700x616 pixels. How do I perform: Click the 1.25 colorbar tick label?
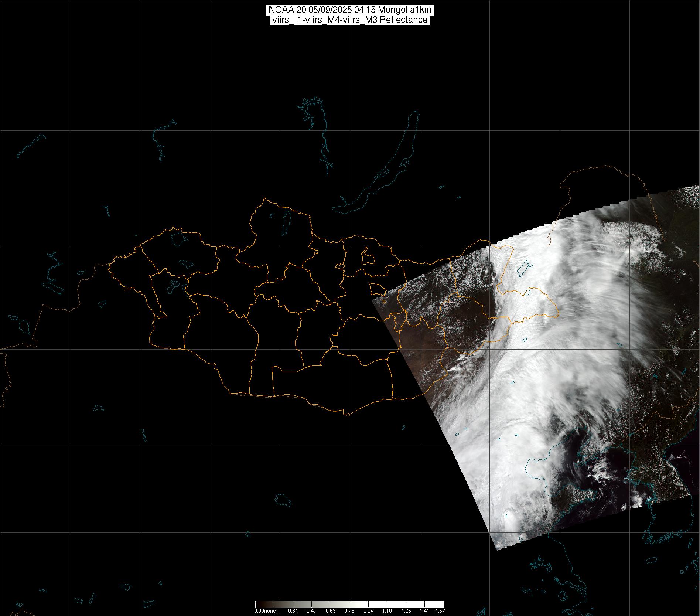[x=406, y=611]
